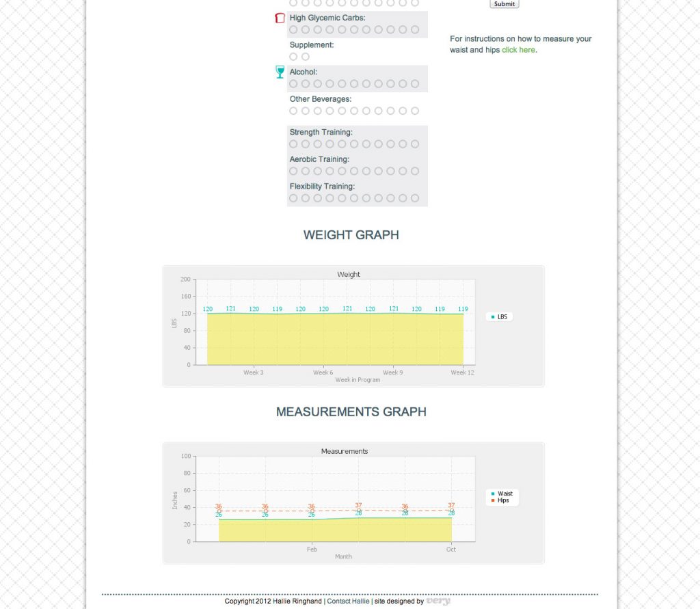
Task: Click the bread icon beside High Glycemic Carbs
Action: click(279, 18)
